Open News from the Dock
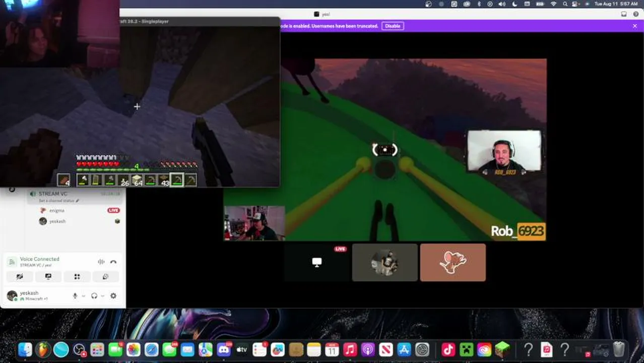 tap(386, 349)
